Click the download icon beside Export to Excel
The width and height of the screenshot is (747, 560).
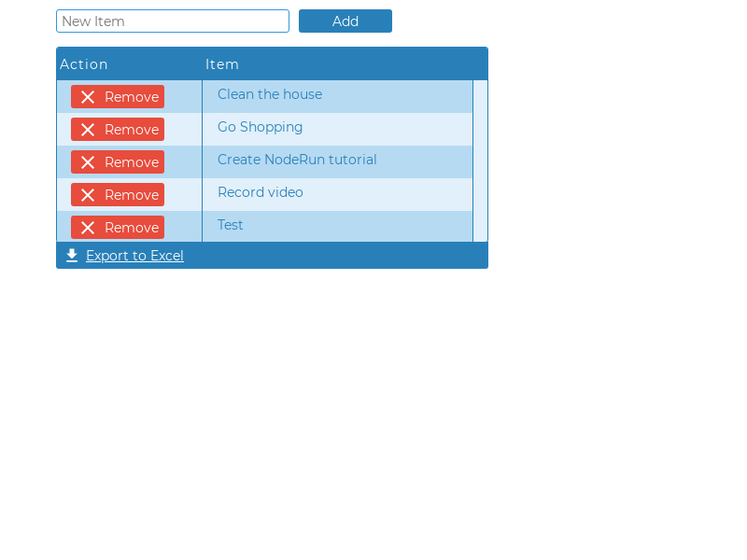(72, 255)
